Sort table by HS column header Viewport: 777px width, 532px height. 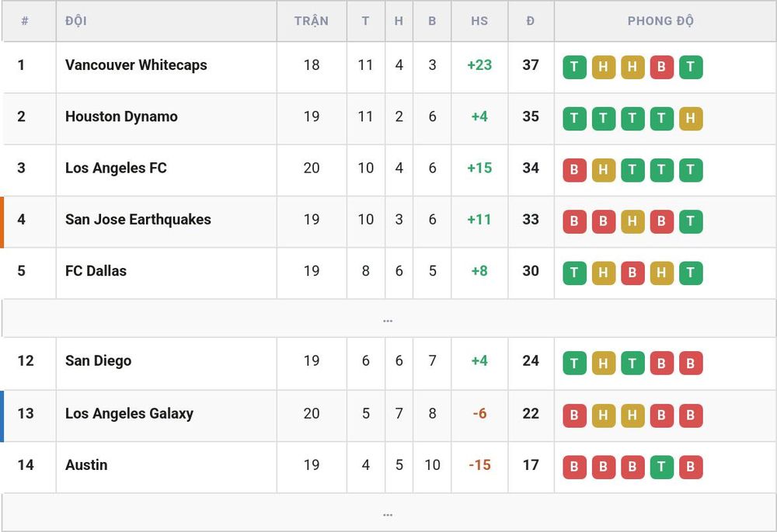(x=479, y=21)
